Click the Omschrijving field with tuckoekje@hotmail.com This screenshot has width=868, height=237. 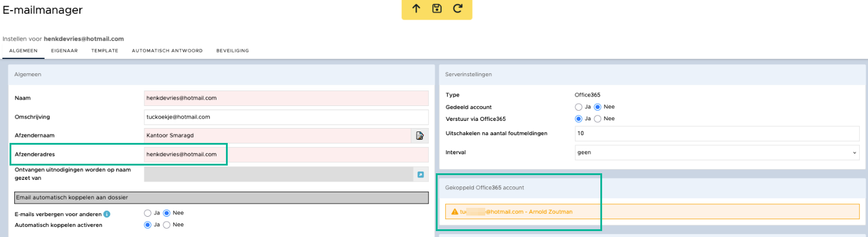286,117
